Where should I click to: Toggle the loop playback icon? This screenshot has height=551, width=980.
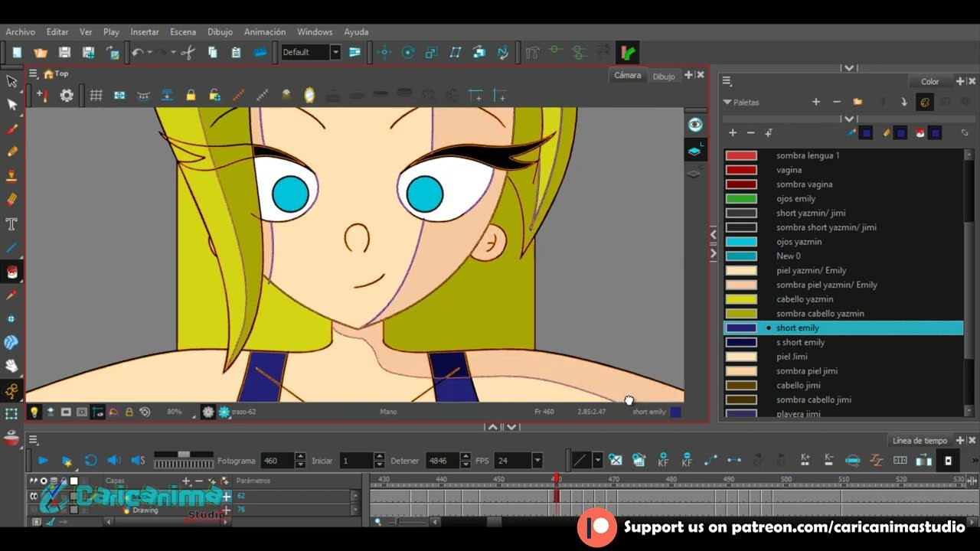click(90, 461)
